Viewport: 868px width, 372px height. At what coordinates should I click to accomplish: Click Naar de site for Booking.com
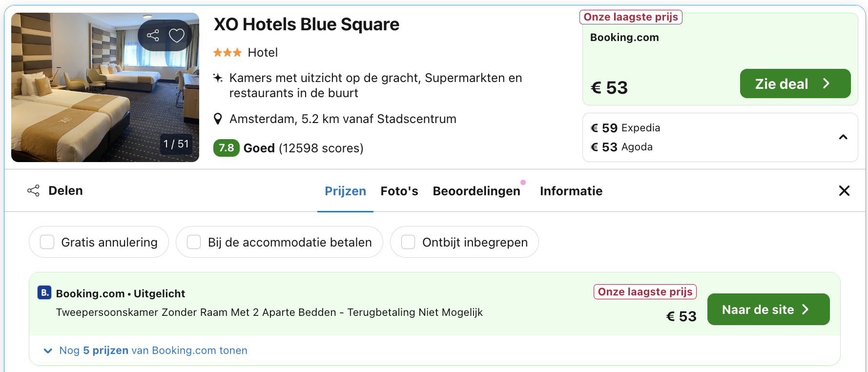click(x=768, y=309)
